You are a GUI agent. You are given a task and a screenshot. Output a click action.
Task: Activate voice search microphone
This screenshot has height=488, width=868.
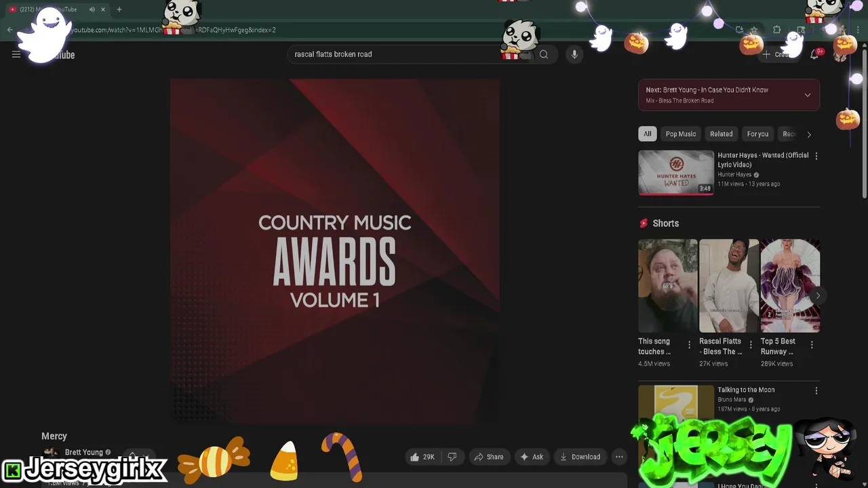point(574,54)
